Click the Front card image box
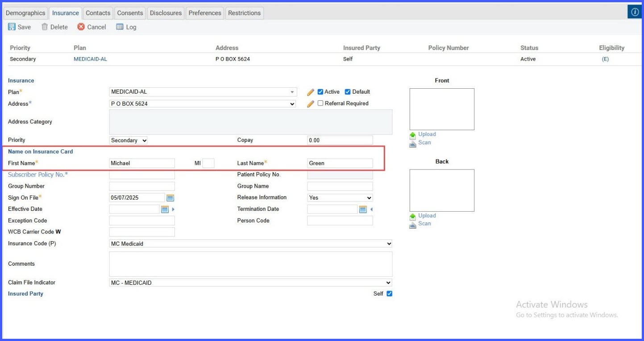 coord(442,109)
